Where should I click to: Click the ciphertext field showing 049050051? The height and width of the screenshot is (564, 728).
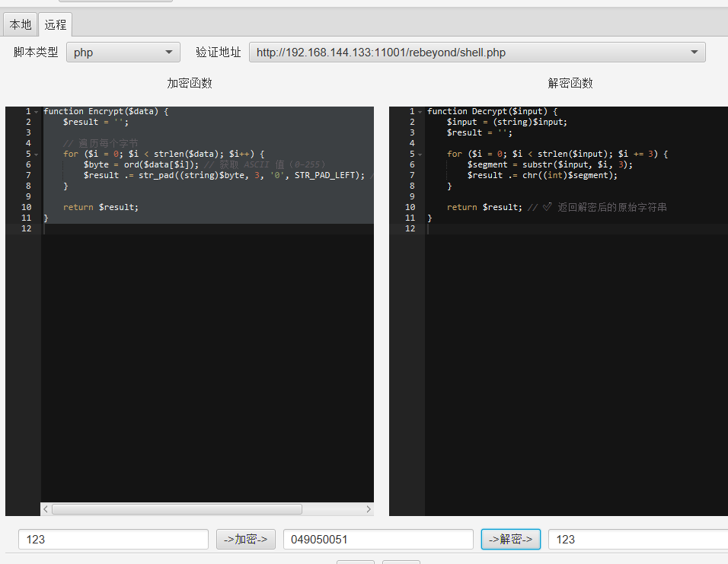tap(378, 540)
